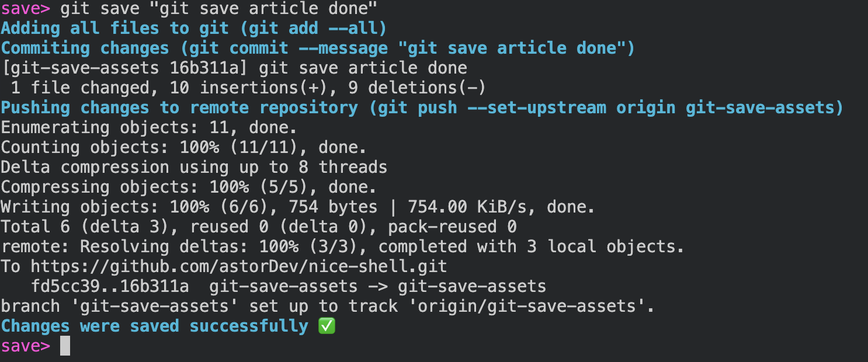Click the 'Compressing objects: 100% (5/5)' line
The height and width of the screenshot is (362, 868).
[x=189, y=187]
